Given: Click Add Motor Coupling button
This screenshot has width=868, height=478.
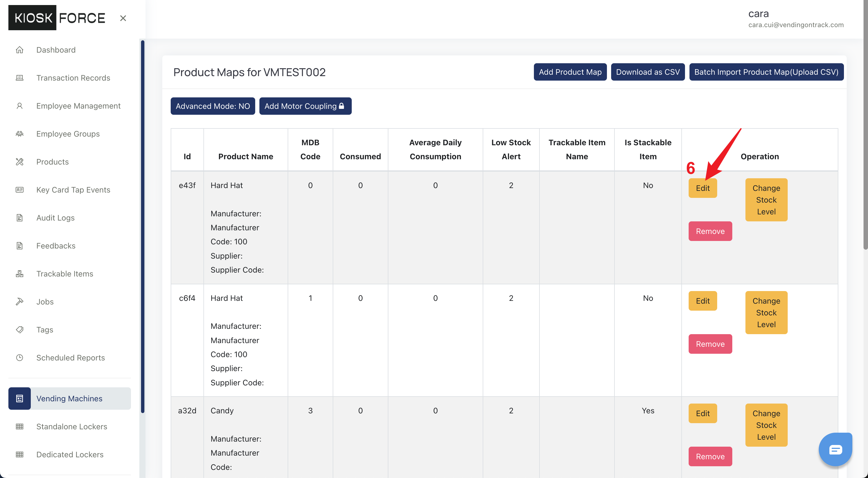Looking at the screenshot, I should (305, 106).
